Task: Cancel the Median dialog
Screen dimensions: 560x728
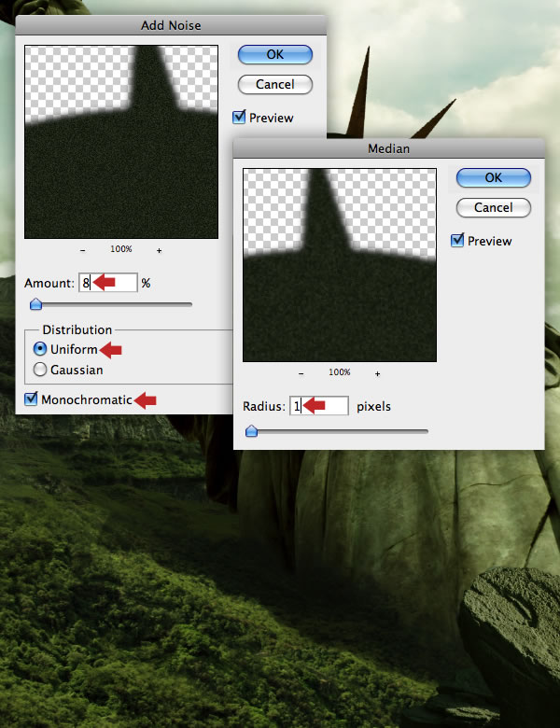Action: [493, 207]
